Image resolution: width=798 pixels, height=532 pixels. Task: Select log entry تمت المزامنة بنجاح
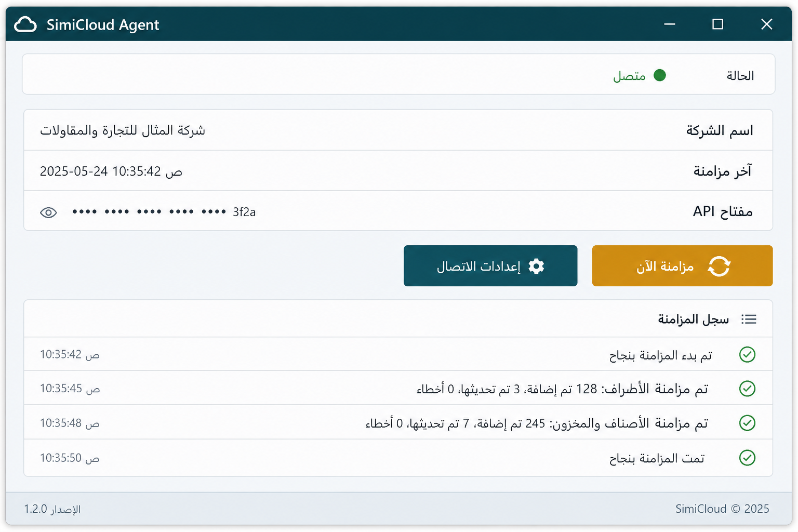pos(657,458)
